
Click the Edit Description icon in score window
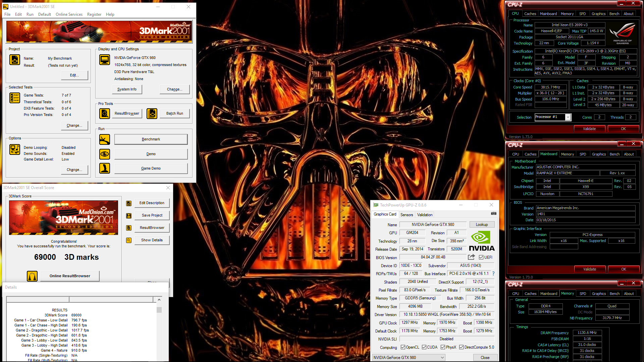coord(129,203)
